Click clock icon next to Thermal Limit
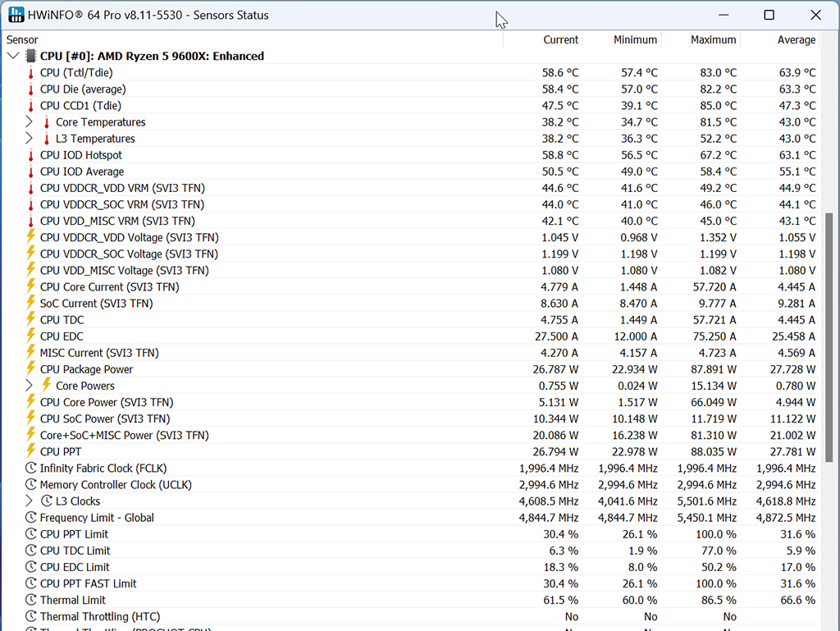Screen dimensions: 840x631 [31, 600]
